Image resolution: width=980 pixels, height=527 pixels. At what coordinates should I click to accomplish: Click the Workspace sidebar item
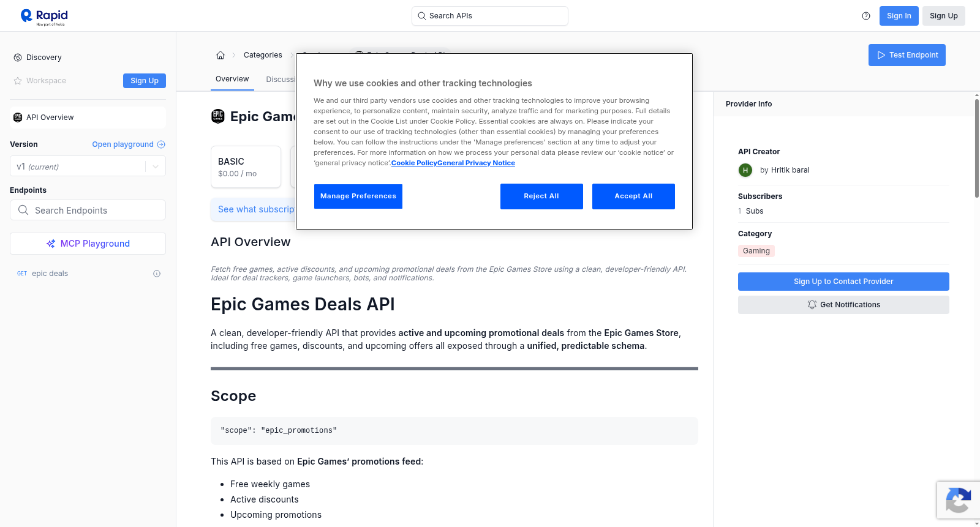pos(46,81)
